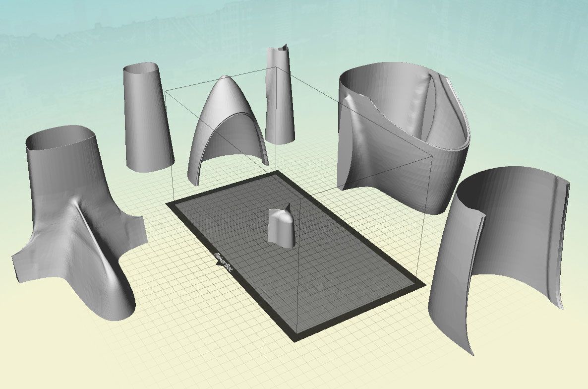Image resolution: width=588 pixels, height=389 pixels.
Task: Select the wide tapered cylinder at back left
Action: point(146,119)
